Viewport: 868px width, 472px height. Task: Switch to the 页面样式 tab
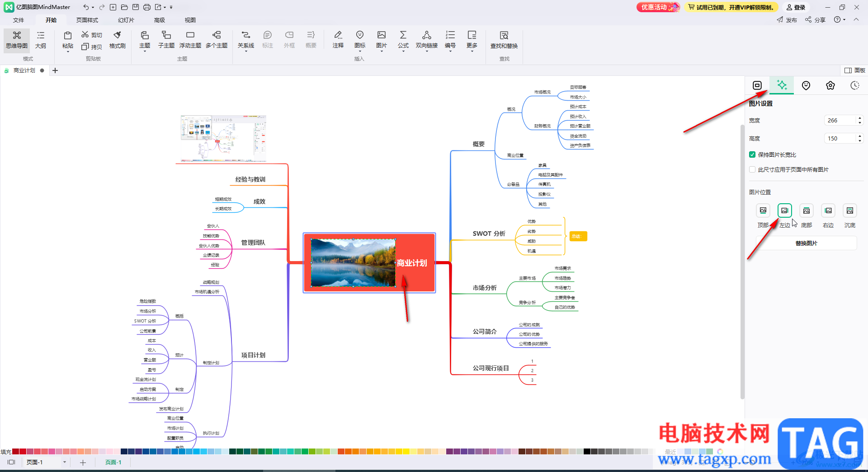(87, 20)
